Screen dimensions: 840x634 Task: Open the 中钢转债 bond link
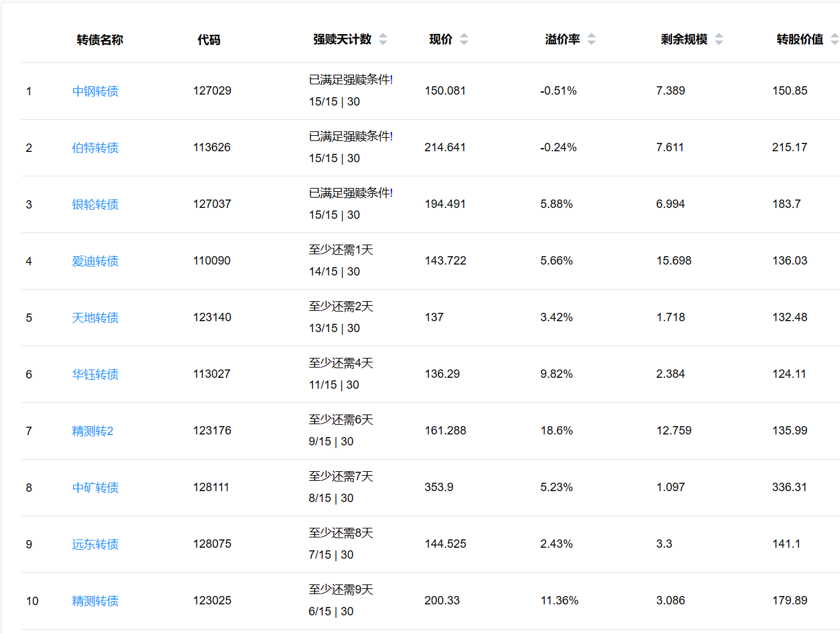point(95,91)
